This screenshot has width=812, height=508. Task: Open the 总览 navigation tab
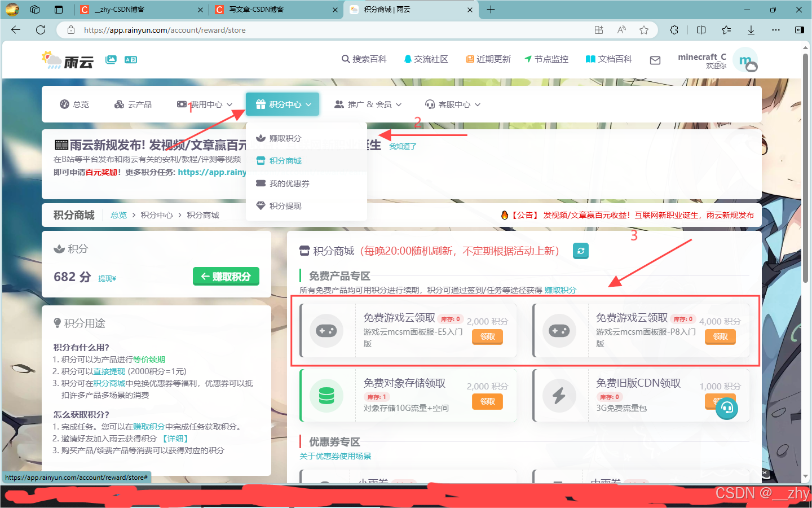click(x=74, y=104)
